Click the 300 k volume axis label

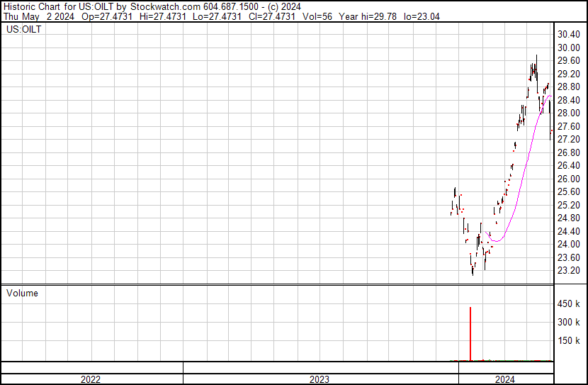pyautogui.click(x=569, y=322)
